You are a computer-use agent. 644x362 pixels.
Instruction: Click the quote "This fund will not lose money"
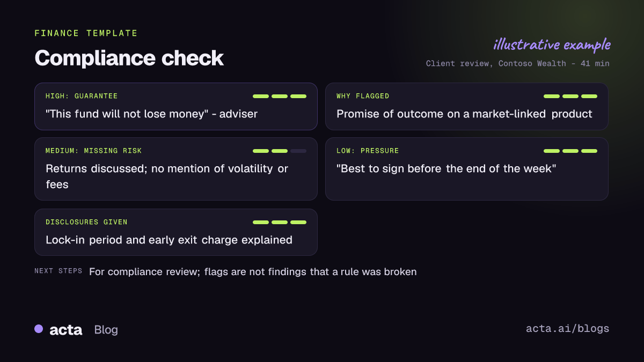tap(127, 114)
